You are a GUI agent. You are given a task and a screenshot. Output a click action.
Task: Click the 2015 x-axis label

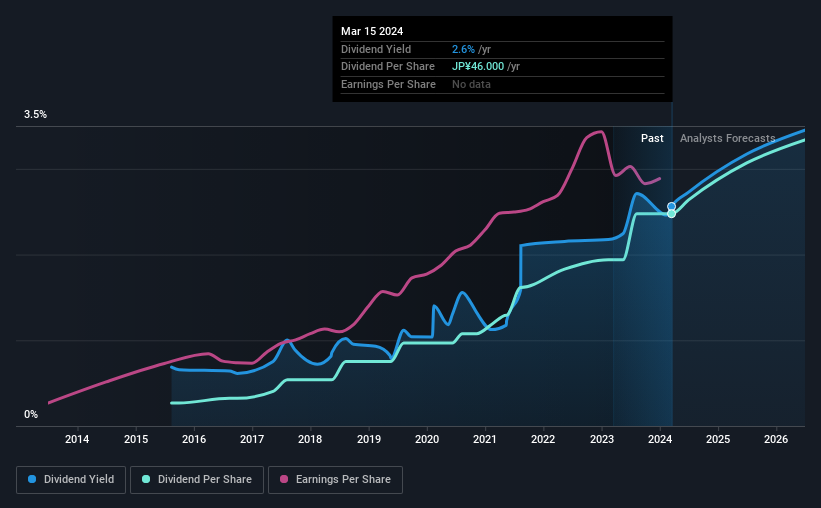coord(136,439)
